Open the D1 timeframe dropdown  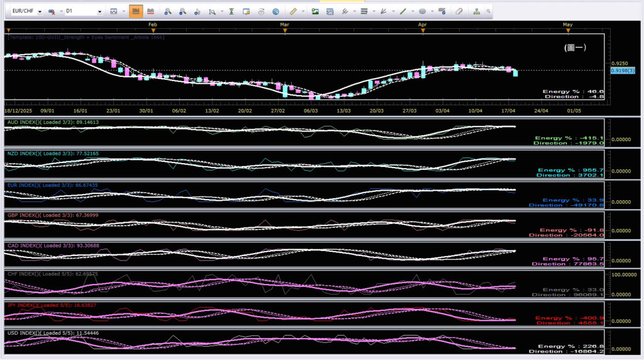point(99,11)
